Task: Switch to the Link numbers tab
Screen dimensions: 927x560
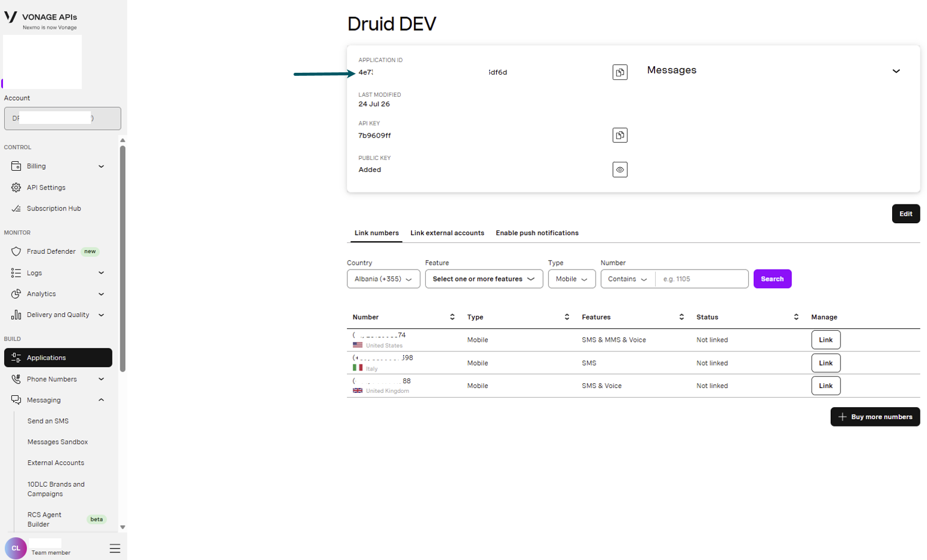Action: (377, 233)
